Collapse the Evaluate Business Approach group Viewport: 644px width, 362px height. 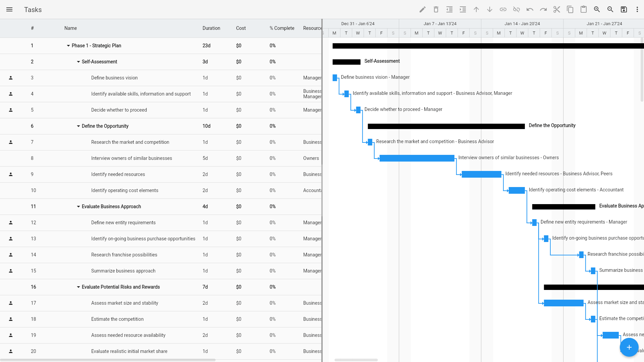[78, 206]
